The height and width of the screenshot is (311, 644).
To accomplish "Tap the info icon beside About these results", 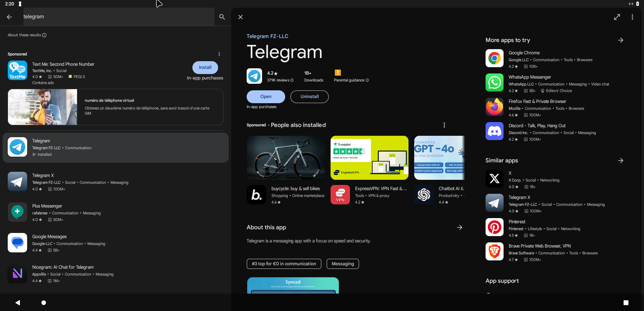I will coord(44,35).
